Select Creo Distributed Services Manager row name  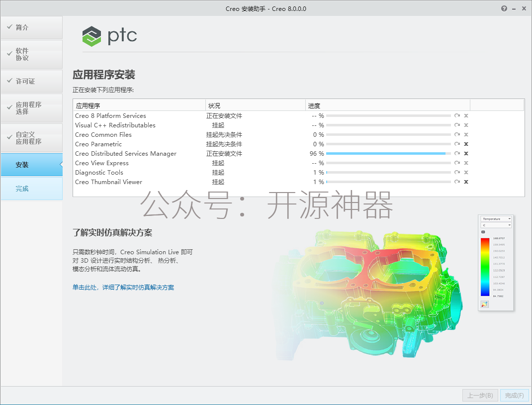click(x=126, y=153)
